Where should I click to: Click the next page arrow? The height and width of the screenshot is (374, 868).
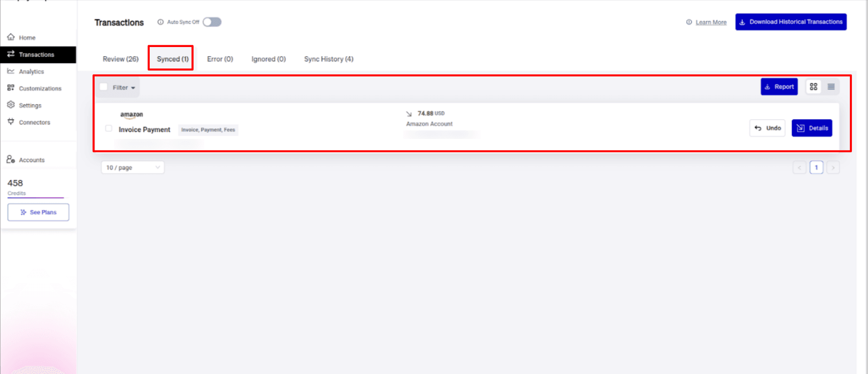pos(833,168)
